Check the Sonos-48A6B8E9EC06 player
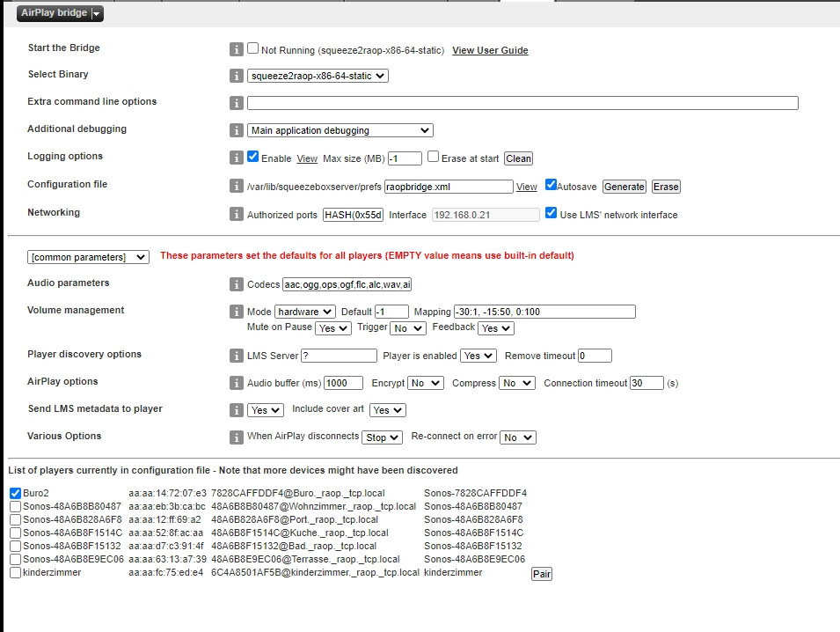 (x=16, y=559)
